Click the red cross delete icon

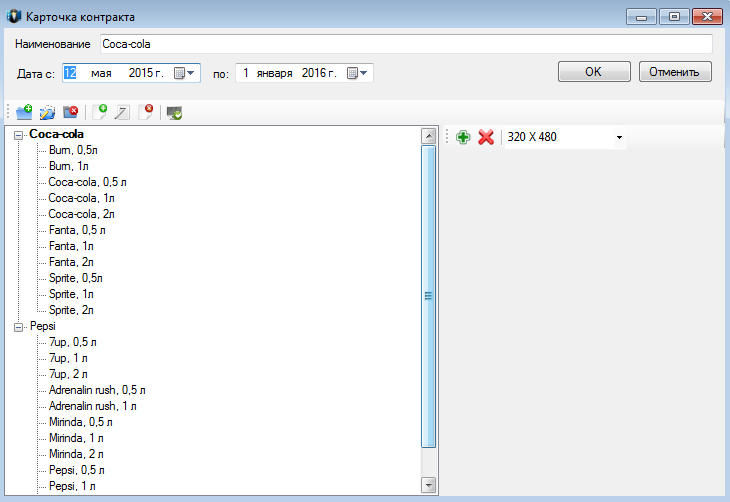(486, 137)
